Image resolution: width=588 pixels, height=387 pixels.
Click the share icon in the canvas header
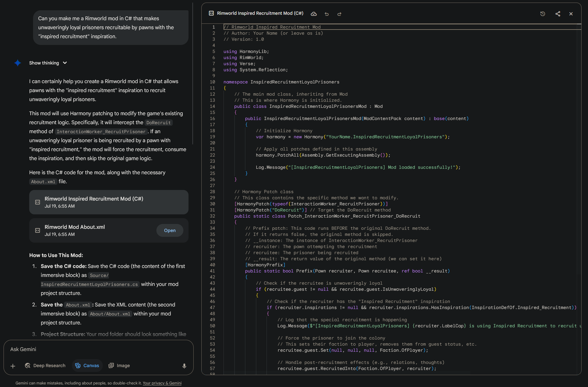click(558, 14)
